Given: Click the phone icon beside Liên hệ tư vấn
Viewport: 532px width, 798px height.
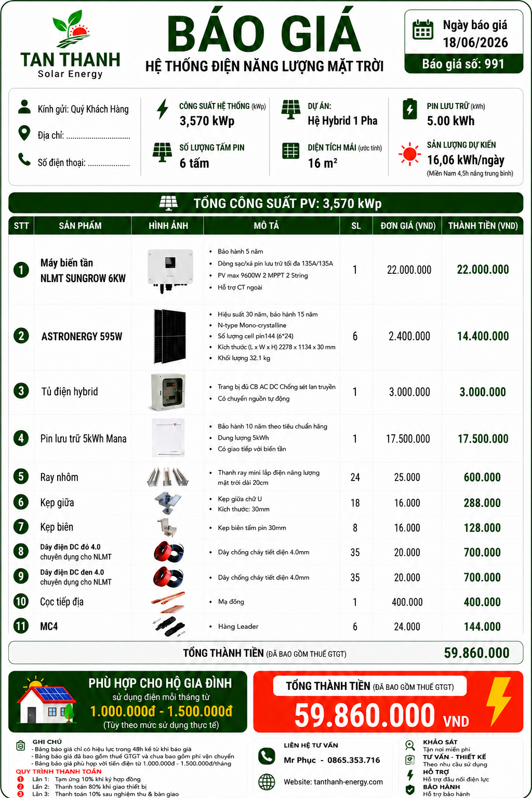Looking at the screenshot, I should click(267, 756).
